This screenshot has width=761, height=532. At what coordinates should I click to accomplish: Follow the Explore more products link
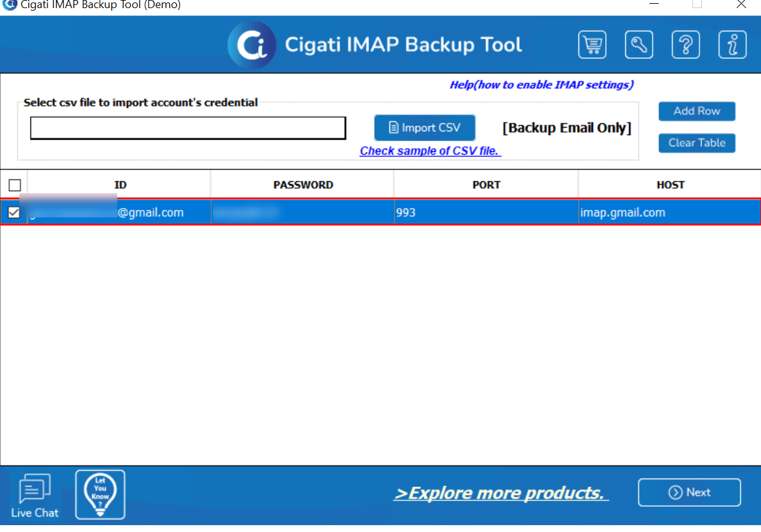pos(501,493)
